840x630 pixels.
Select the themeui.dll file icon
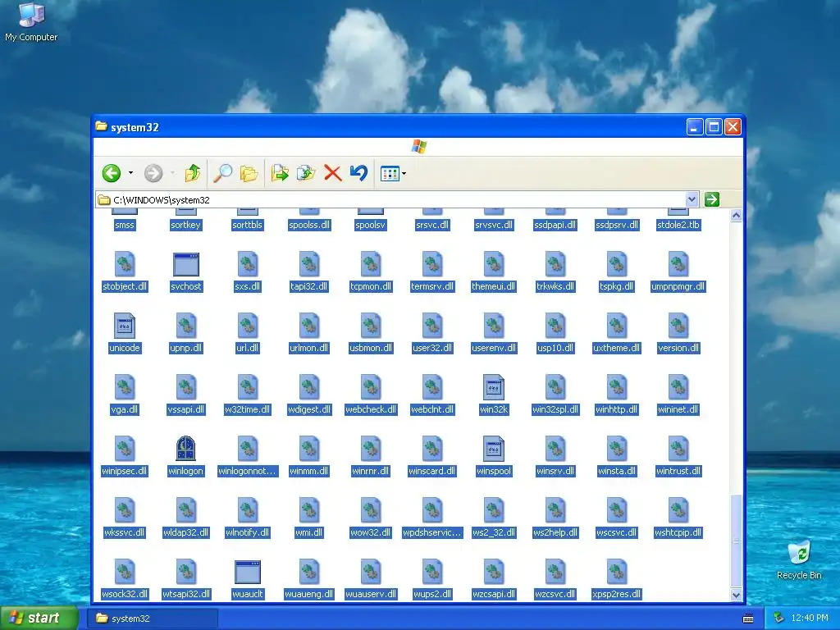click(493, 264)
